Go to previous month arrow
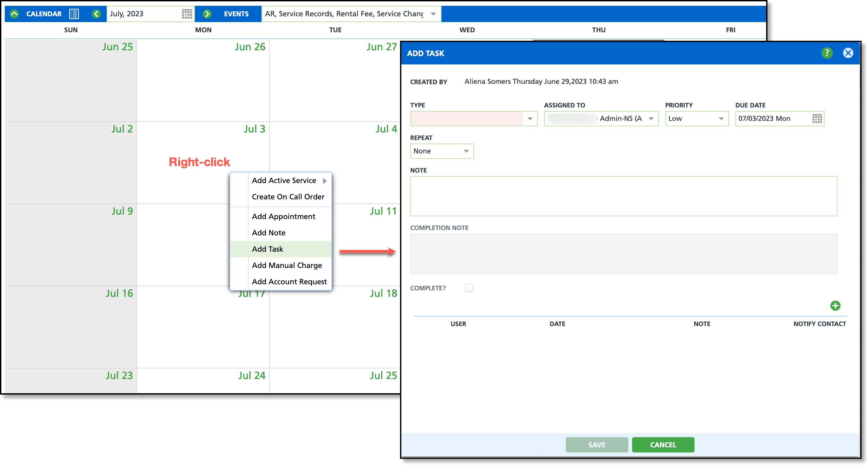 tap(96, 14)
